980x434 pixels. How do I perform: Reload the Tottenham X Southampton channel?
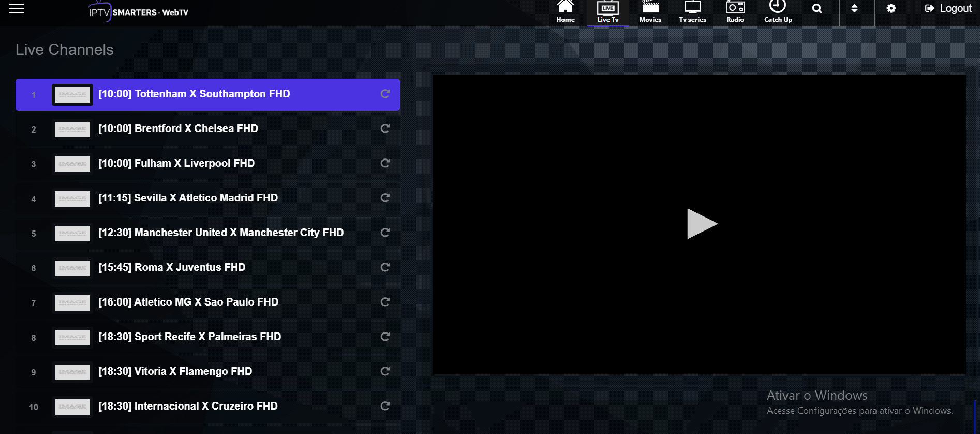[x=385, y=94]
